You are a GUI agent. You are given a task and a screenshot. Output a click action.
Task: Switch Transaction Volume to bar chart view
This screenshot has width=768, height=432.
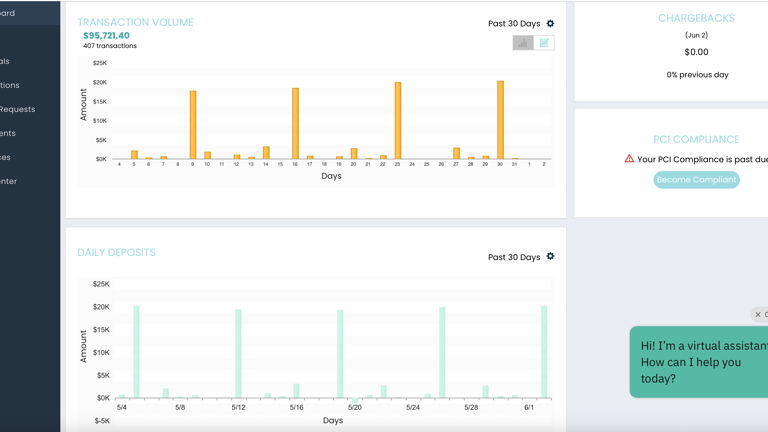pyautogui.click(x=522, y=43)
